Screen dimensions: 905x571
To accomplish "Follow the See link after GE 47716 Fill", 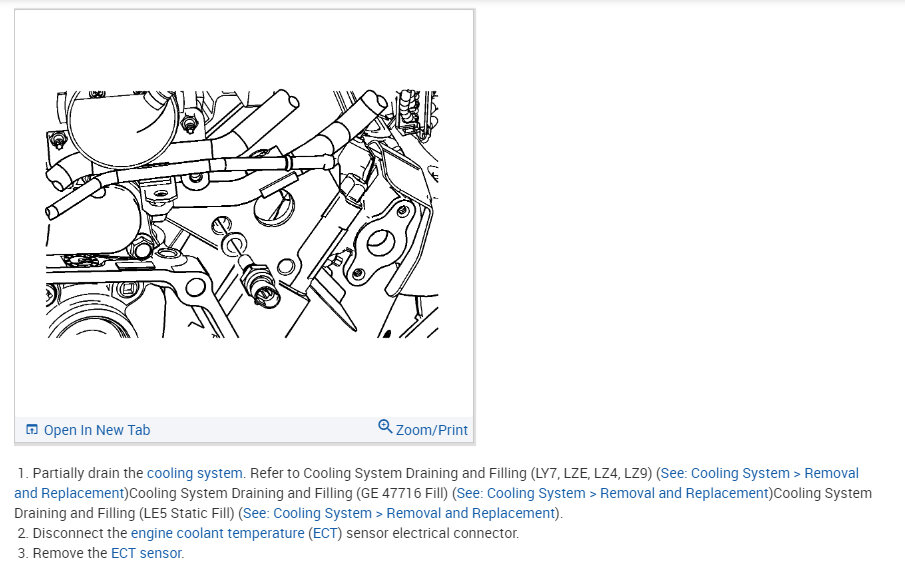I will pos(612,493).
